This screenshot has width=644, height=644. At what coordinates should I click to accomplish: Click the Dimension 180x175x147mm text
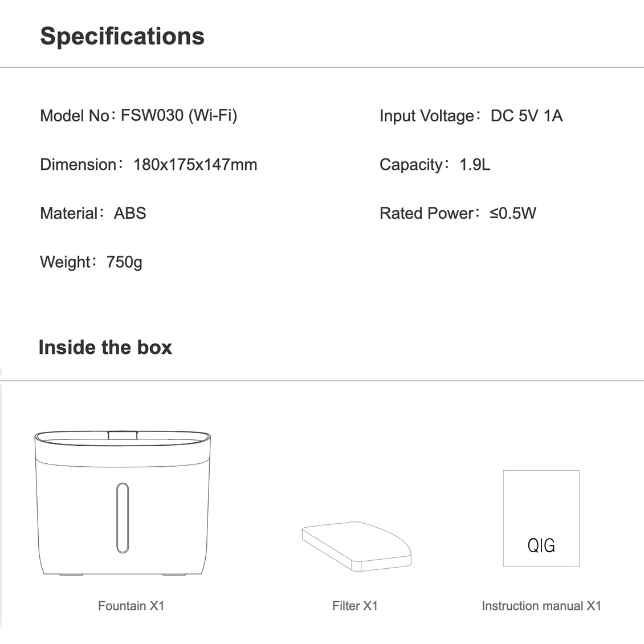coord(149,165)
